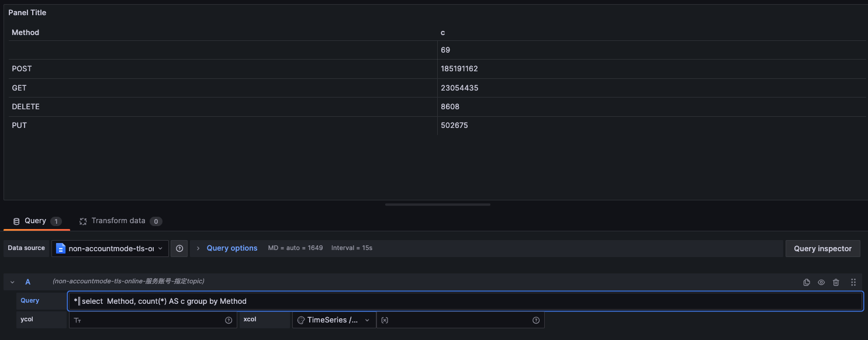
Task: Open the data source picker dropdown
Action: [x=110, y=248]
